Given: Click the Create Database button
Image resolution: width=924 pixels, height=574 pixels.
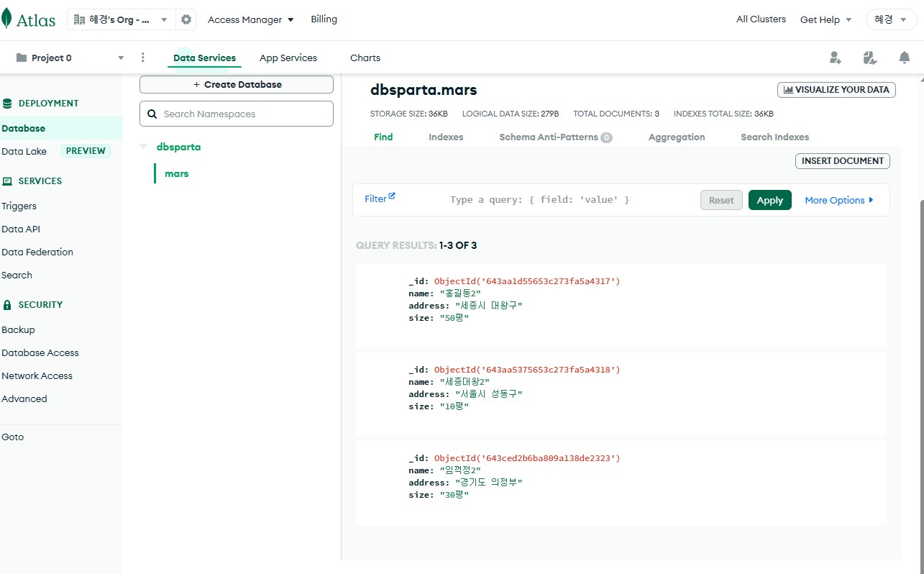Looking at the screenshot, I should [237, 84].
